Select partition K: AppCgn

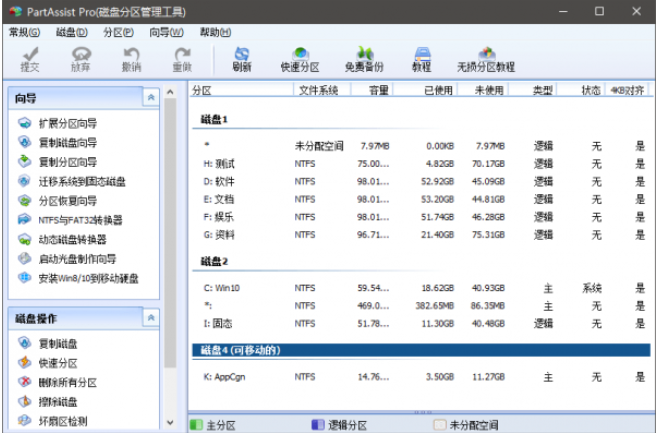(x=421, y=377)
